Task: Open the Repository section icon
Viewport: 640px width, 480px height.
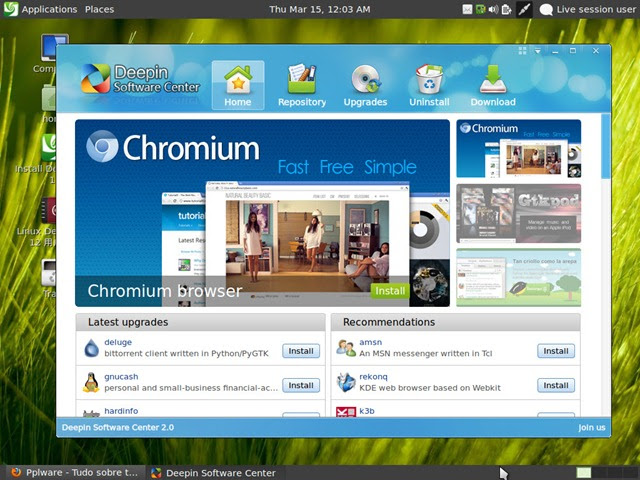Action: [x=302, y=78]
